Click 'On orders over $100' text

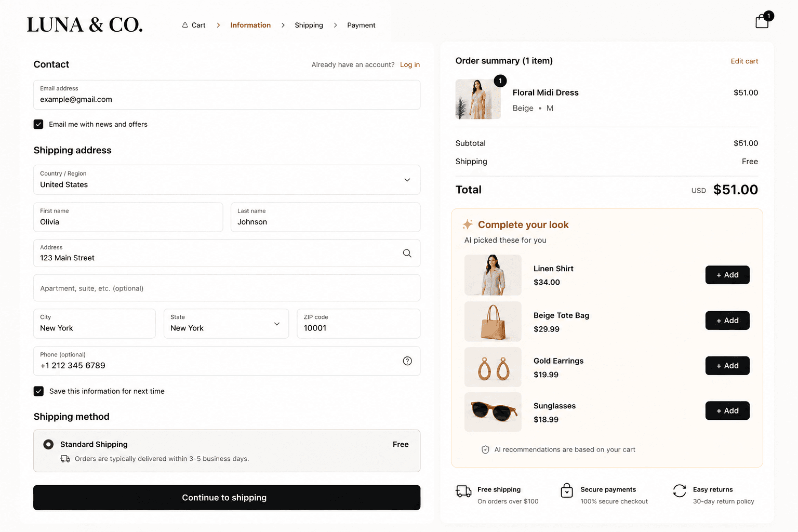tap(508, 501)
